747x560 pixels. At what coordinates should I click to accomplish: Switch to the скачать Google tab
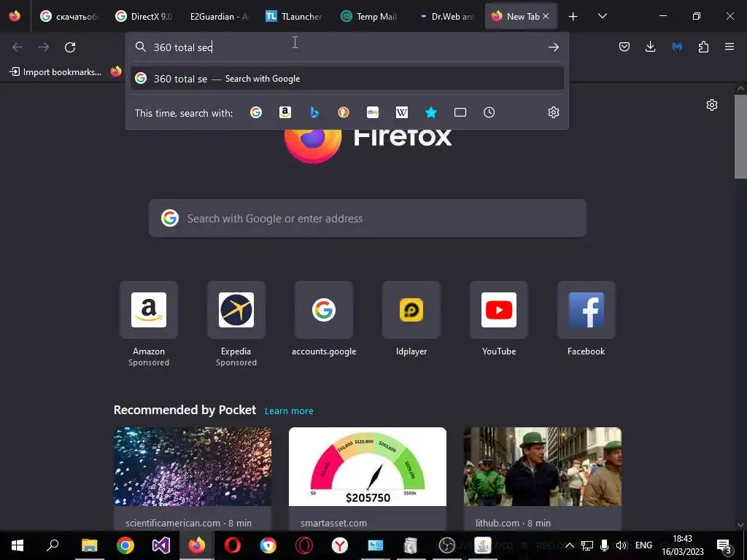pos(70,16)
